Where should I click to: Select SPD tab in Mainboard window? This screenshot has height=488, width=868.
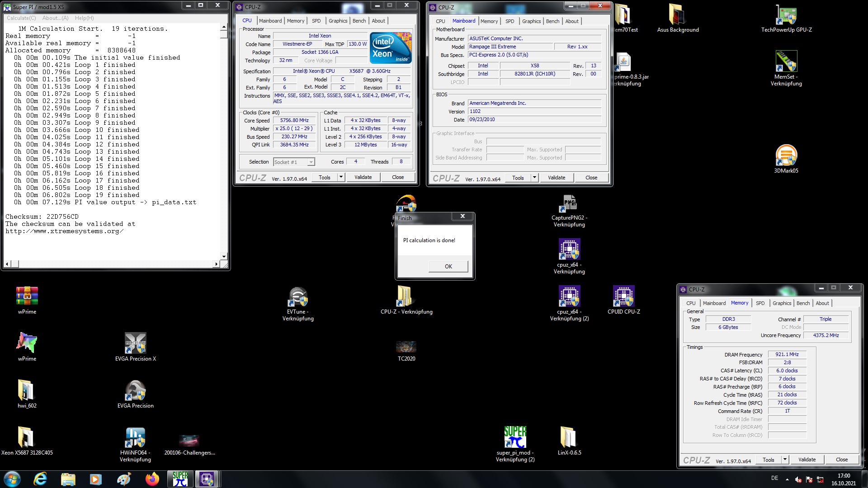509,21
